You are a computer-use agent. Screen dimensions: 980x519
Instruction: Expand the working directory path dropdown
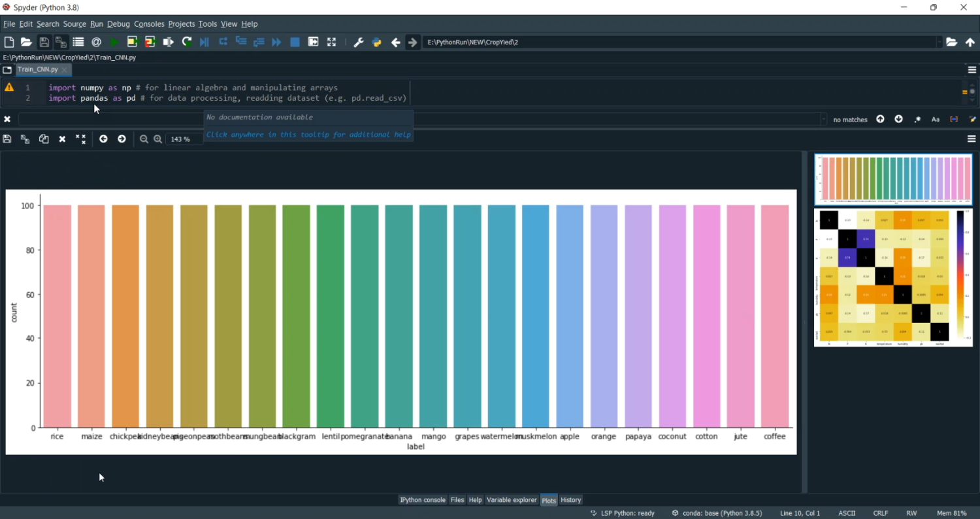(x=939, y=42)
